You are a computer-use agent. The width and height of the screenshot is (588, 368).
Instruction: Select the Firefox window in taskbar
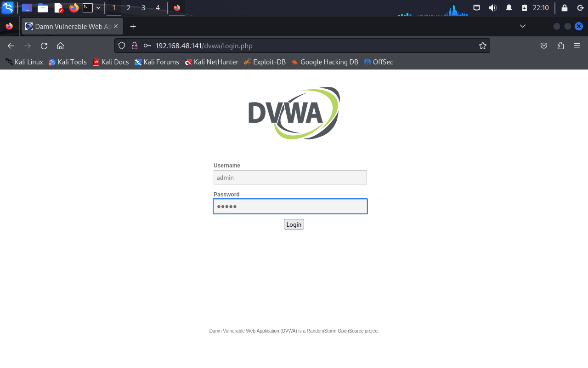[x=177, y=8]
